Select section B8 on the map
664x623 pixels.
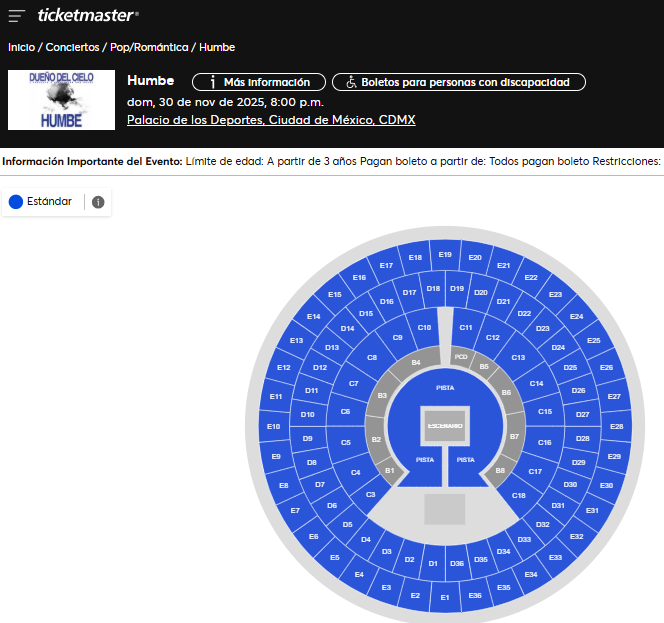[500, 471]
